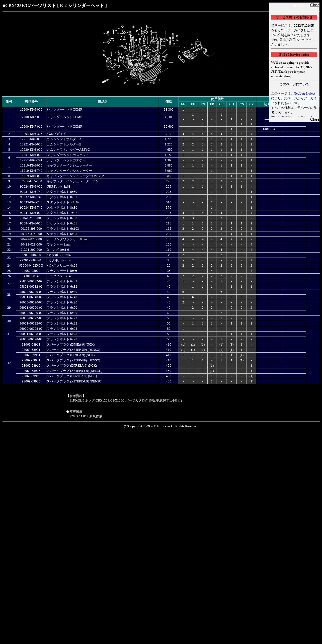The width and height of the screenshot is (322, 644).
Task: Click the 1301013 serial number cell
Action: point(269,129)
